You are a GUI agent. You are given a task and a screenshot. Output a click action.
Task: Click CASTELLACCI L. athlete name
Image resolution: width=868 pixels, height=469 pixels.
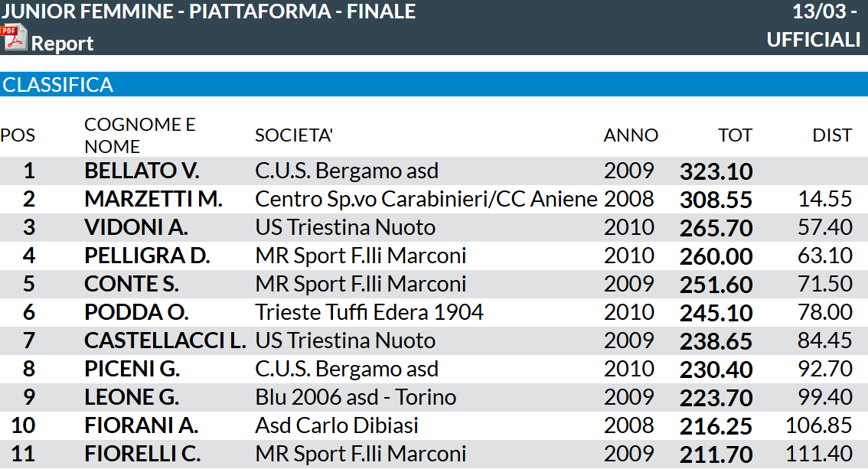[x=165, y=340]
